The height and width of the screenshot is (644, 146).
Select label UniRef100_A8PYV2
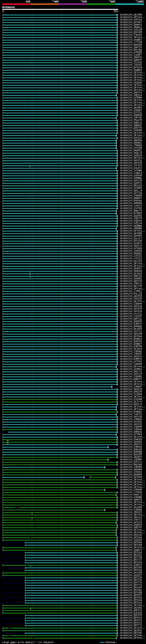coord(131,93)
